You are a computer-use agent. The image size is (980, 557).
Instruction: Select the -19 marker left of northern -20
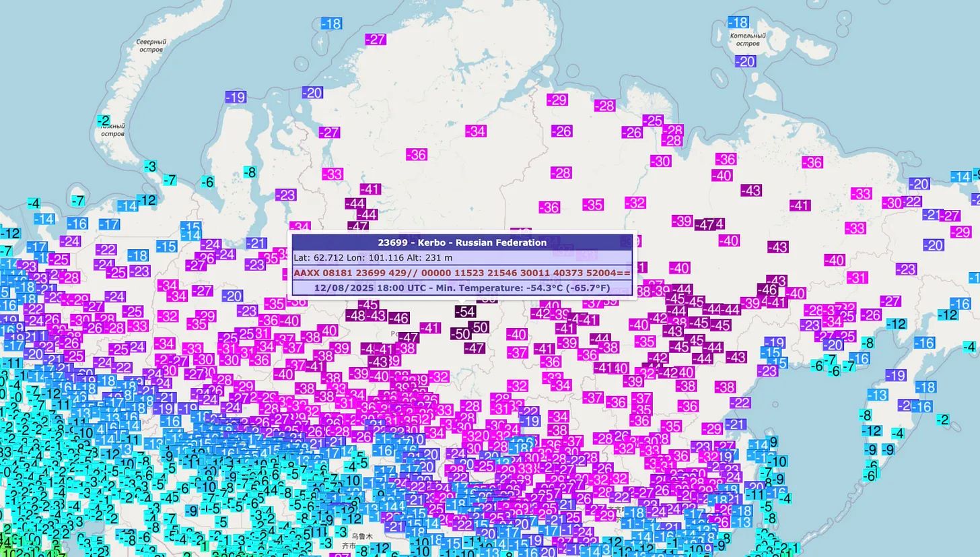[235, 98]
